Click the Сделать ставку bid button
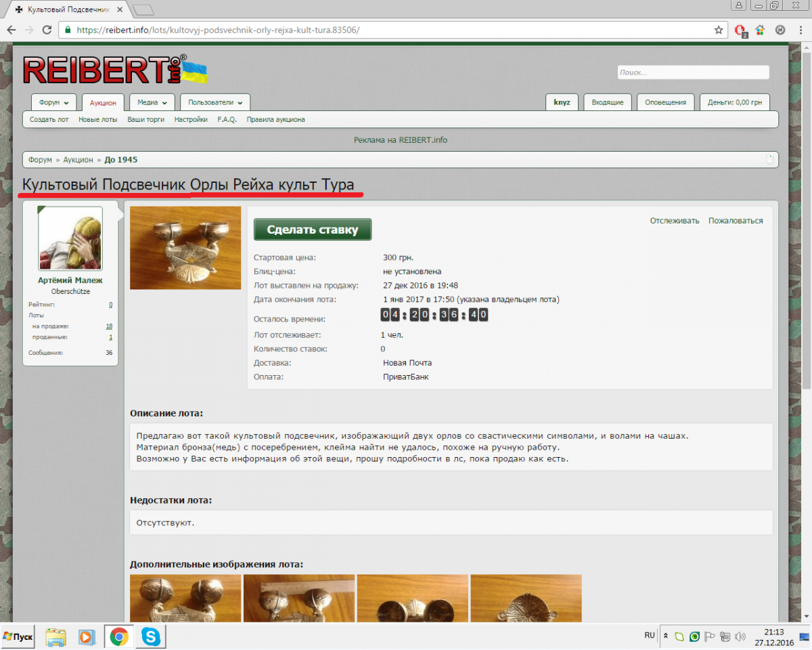The height and width of the screenshot is (650, 812). click(x=313, y=230)
